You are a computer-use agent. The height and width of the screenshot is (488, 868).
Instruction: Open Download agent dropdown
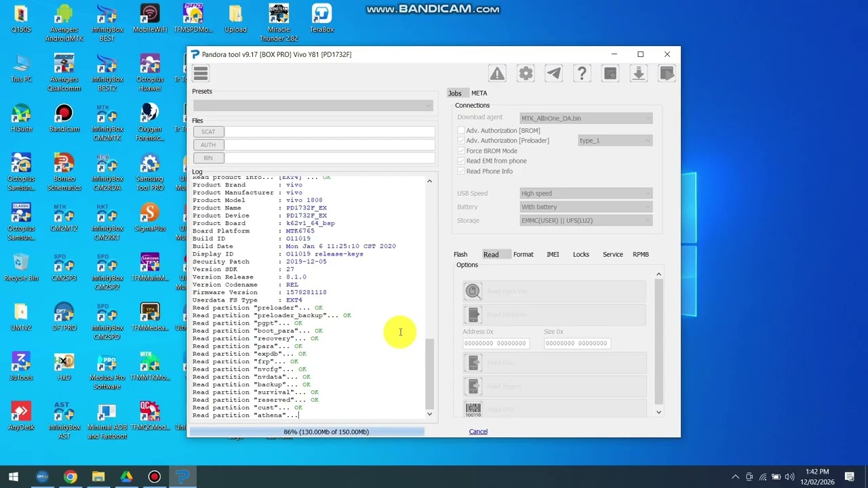point(586,118)
